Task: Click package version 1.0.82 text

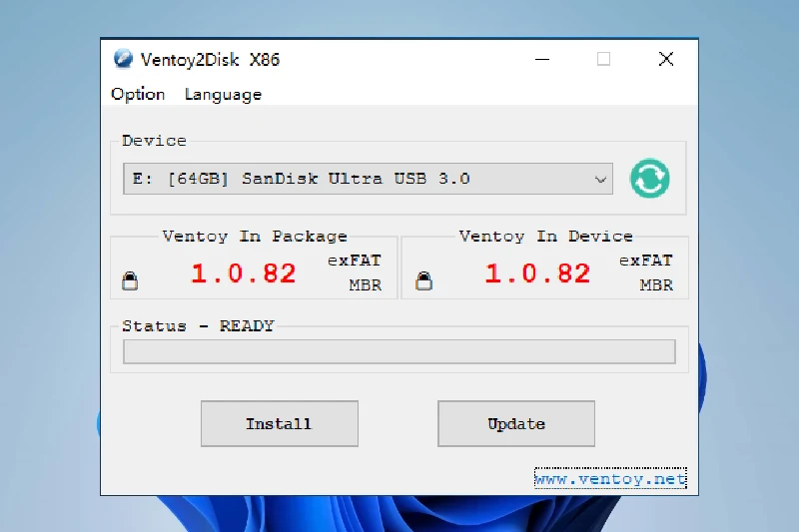Action: pyautogui.click(x=243, y=273)
